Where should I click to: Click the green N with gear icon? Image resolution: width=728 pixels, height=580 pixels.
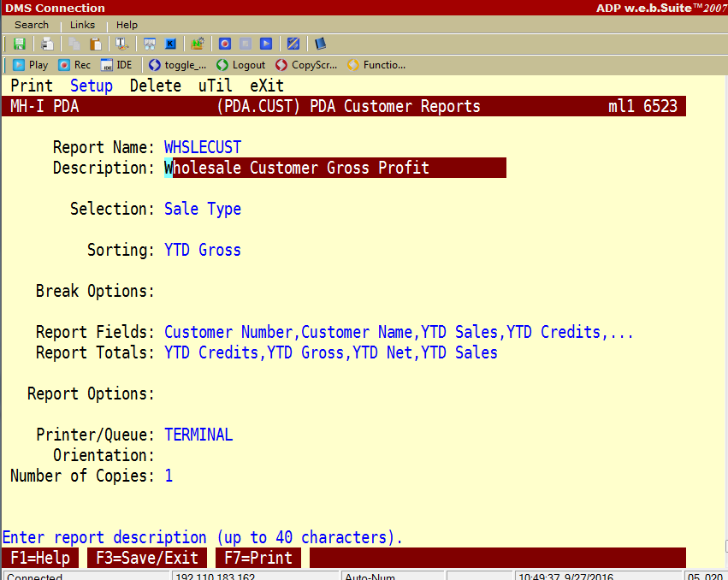(x=198, y=44)
